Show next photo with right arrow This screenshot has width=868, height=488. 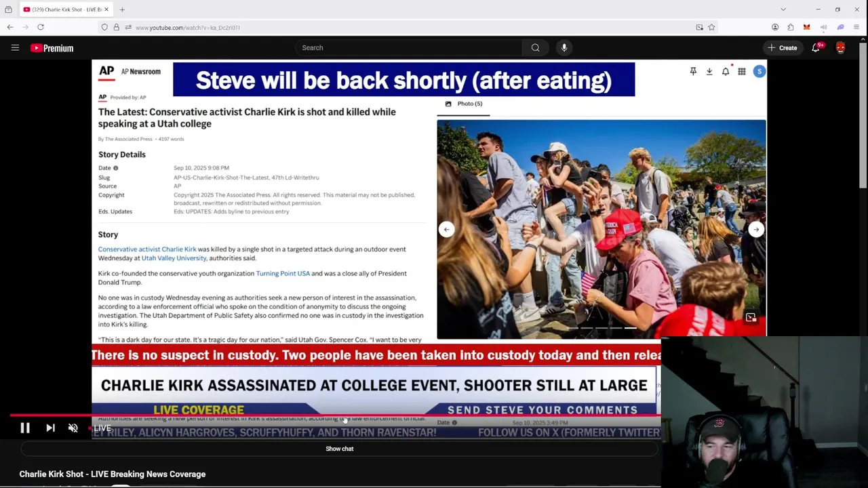point(756,229)
